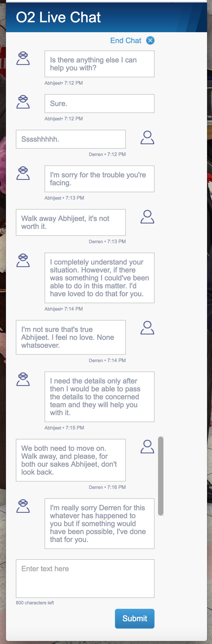Click the 'Is there anything else I can help' bubble
Screen dimensions: 212x644
click(x=100, y=64)
